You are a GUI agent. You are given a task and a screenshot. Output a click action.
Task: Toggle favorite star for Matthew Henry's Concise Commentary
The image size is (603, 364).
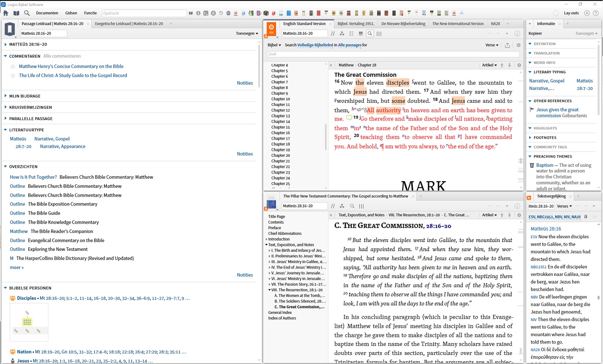click(x=13, y=67)
